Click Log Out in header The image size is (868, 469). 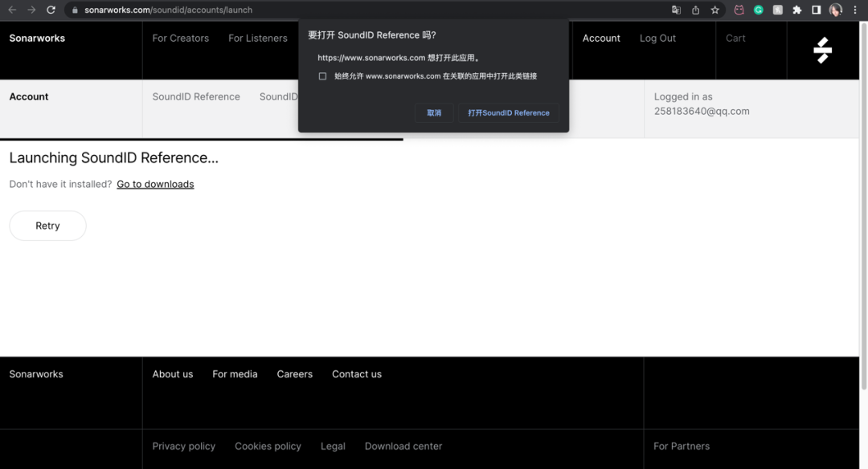[657, 39]
